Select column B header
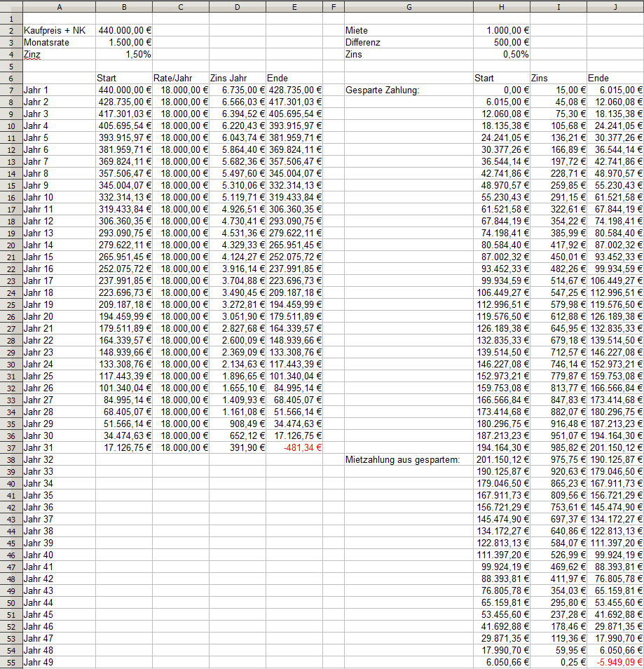644x669 pixels. coord(124,7)
